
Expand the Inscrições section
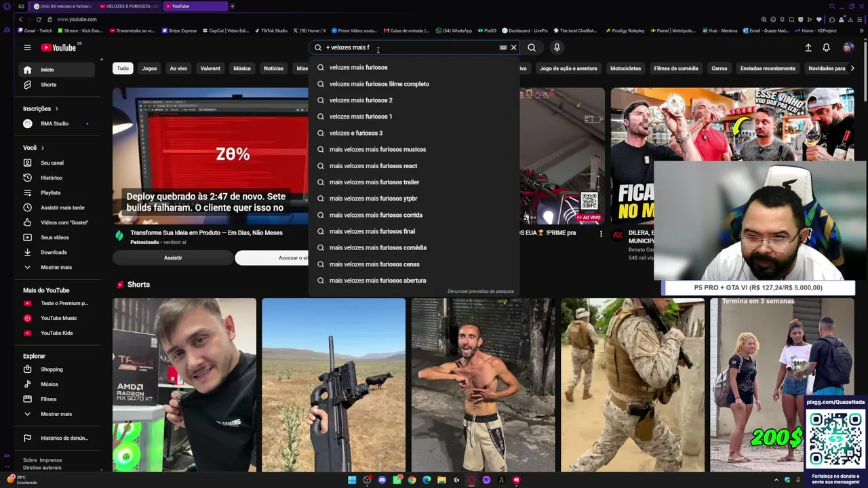click(x=41, y=108)
